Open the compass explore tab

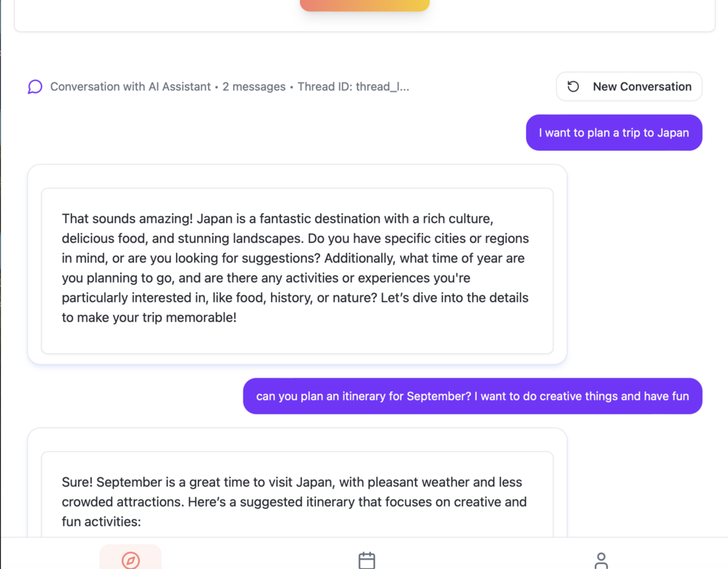130,560
